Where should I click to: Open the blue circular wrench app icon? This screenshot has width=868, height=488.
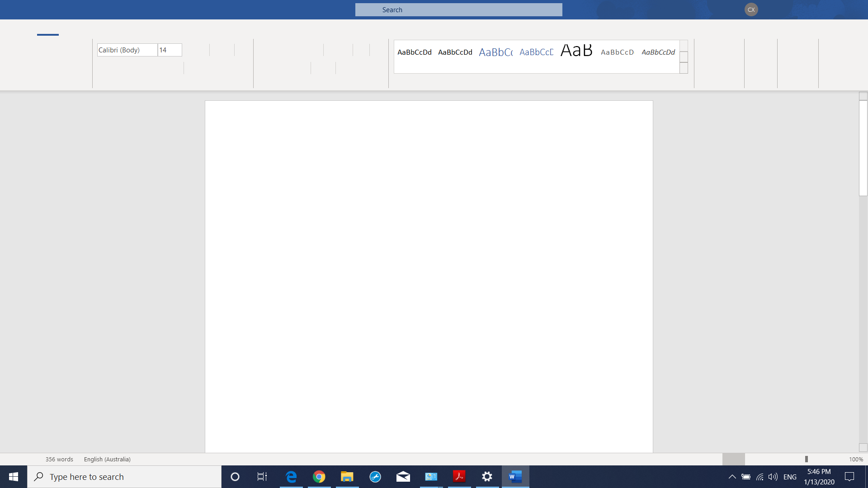(x=375, y=477)
